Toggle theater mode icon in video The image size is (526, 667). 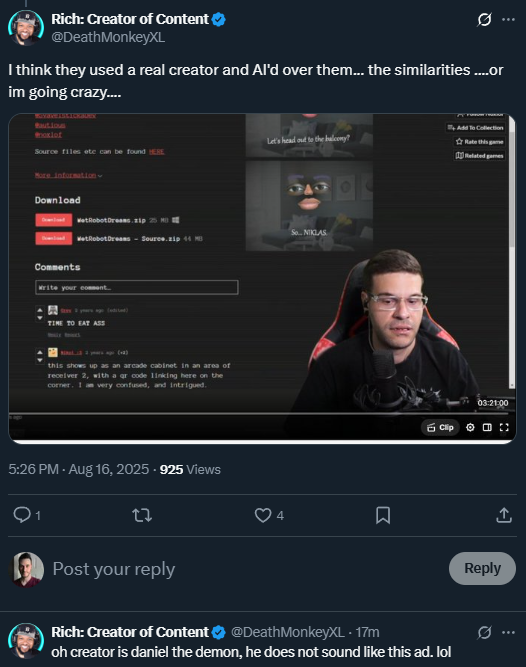487,427
